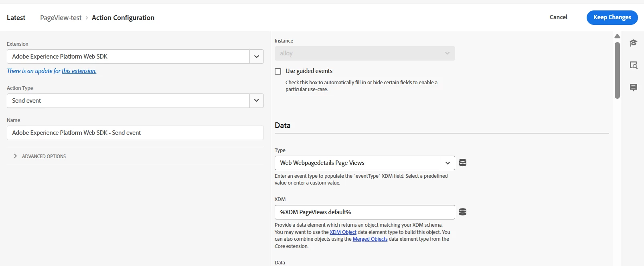Cancel the action configuration
This screenshot has width=644, height=266.
[x=558, y=17]
